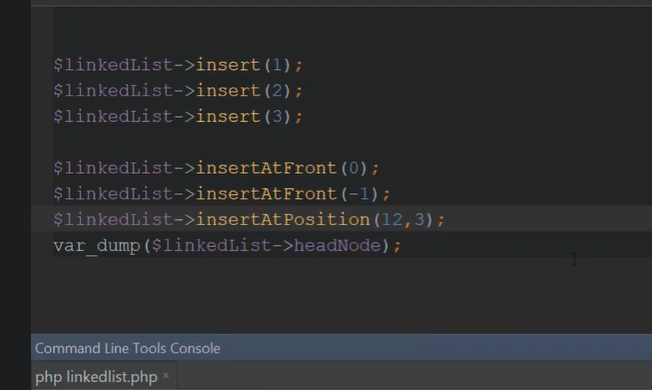Click the $linkedList variable on first line
The width and height of the screenshot is (652, 390).
click(113, 65)
